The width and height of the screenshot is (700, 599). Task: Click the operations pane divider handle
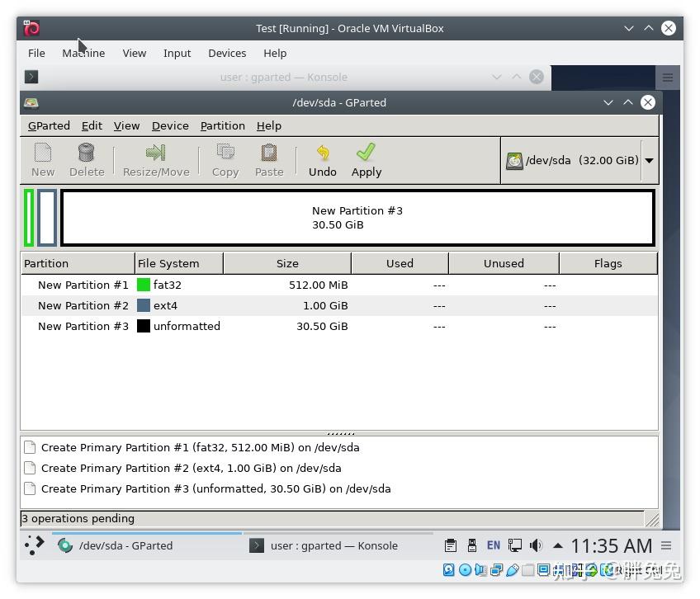[341, 433]
